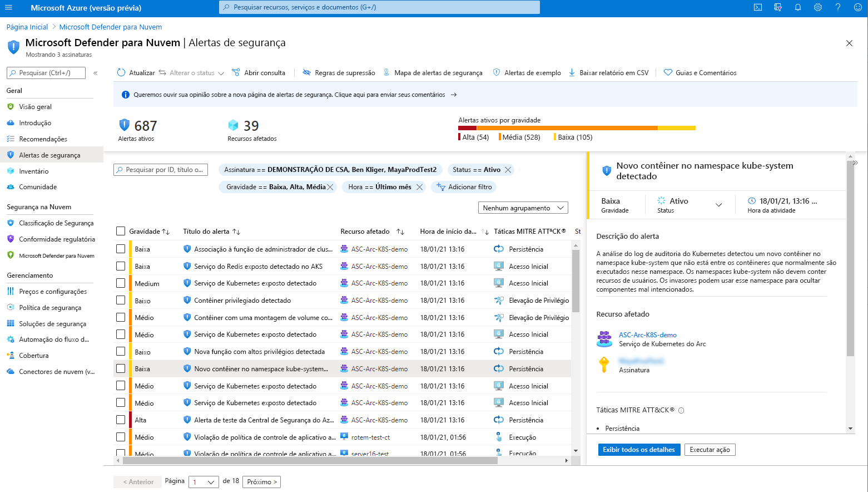This screenshot has height=492, width=868.
Task: Focus the alert ID/title search field
Action: [x=161, y=170]
